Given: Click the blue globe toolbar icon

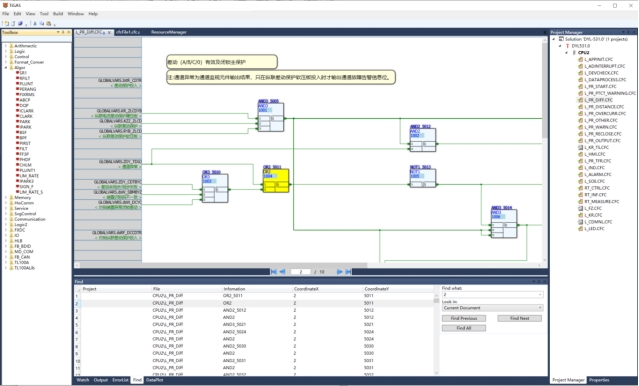Looking at the screenshot, I should click(x=20, y=24).
